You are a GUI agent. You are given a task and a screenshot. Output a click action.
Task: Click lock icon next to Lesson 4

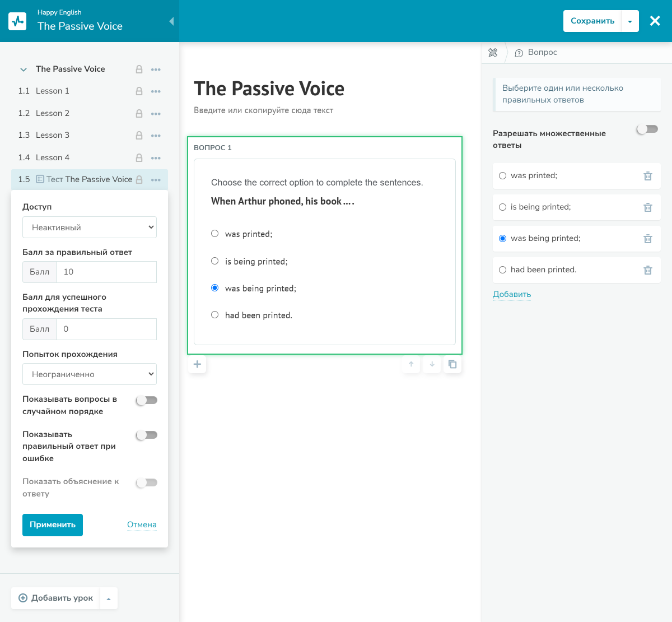[139, 158]
